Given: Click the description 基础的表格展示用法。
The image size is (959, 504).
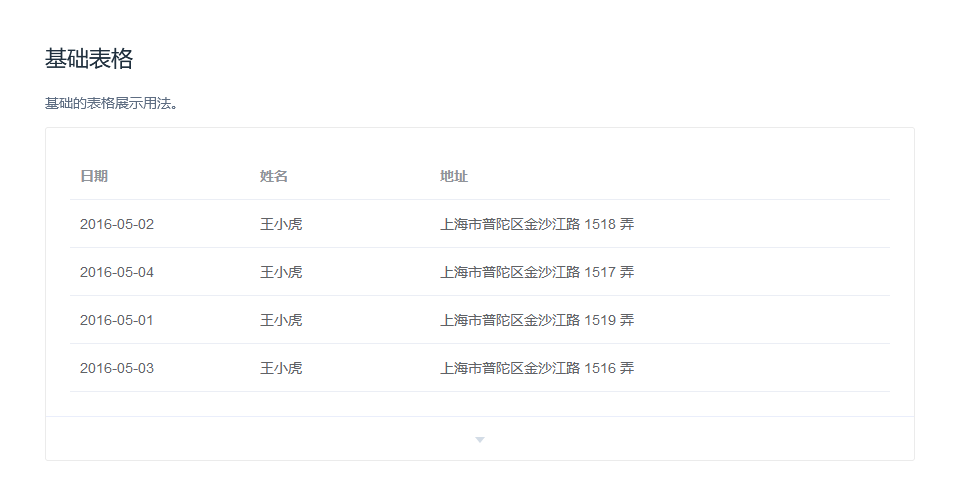Looking at the screenshot, I should 111,103.
